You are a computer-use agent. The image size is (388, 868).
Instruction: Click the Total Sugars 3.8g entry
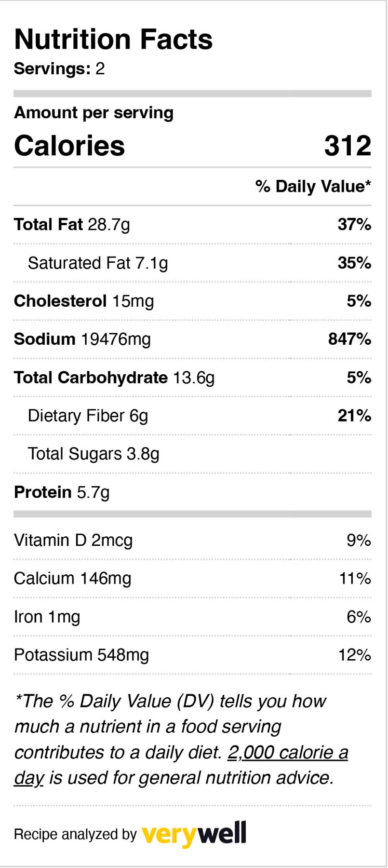(x=94, y=454)
